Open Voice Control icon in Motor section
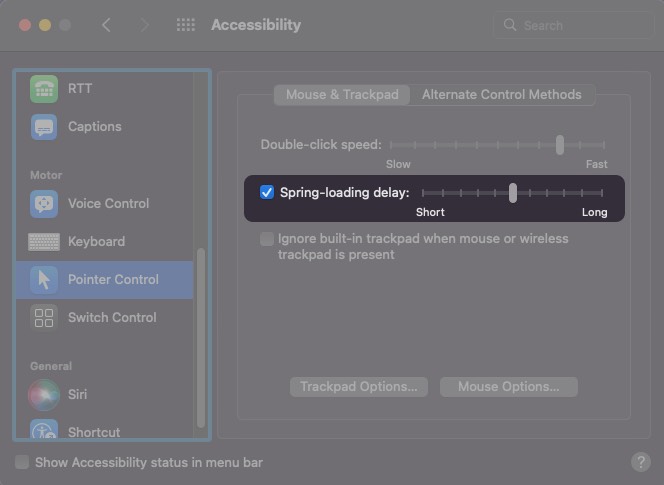 tap(44, 204)
